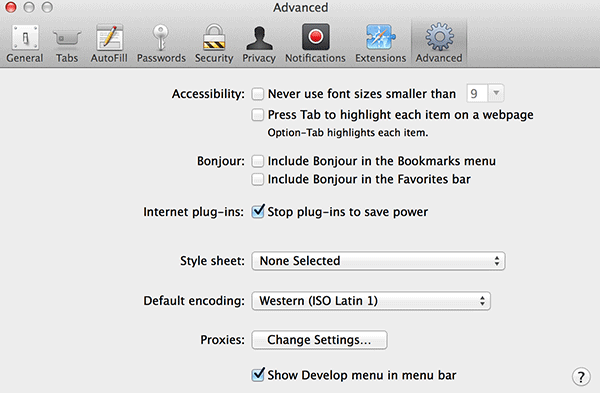600x393 pixels.
Task: Click the Internet plug-ins: label
Action: (x=194, y=212)
